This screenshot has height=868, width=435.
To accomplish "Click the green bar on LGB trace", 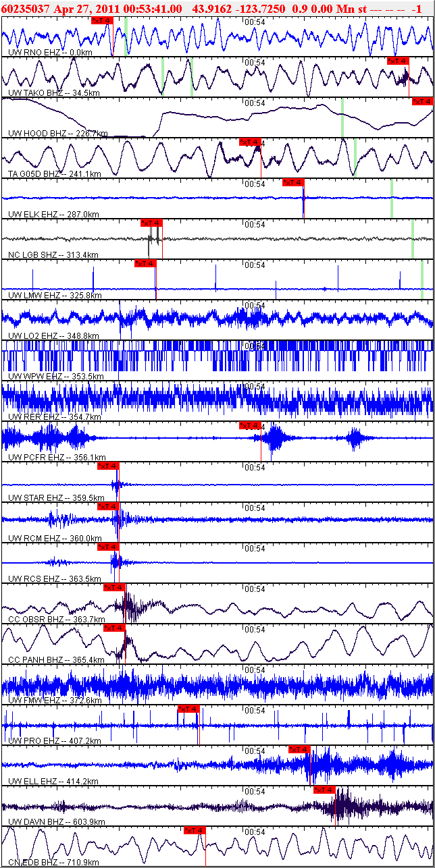I will point(413,239).
